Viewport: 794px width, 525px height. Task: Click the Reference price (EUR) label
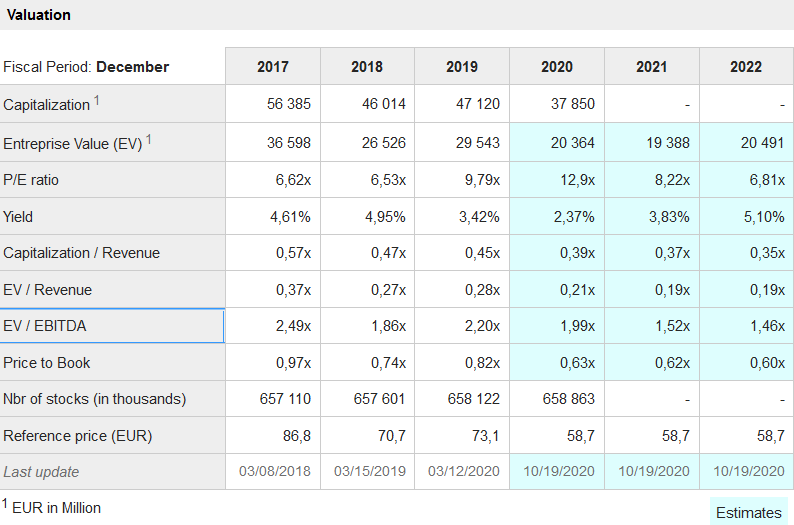click(78, 436)
